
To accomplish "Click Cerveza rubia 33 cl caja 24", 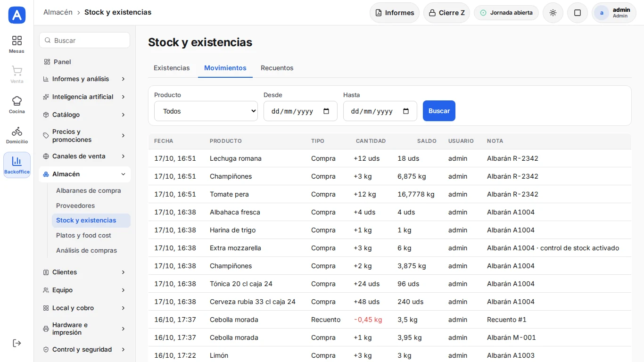I will (253, 302).
